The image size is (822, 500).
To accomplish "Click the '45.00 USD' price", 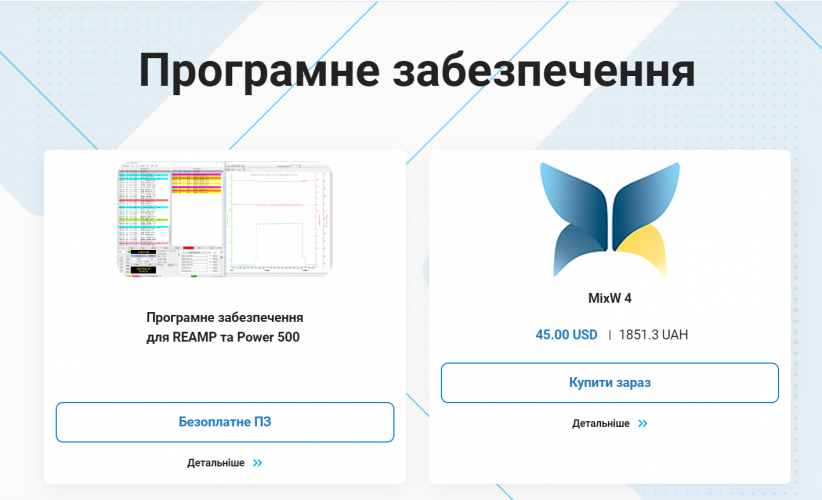I will point(566,334).
